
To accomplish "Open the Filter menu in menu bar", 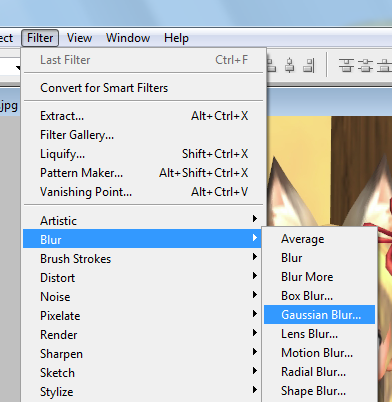I will tap(40, 38).
